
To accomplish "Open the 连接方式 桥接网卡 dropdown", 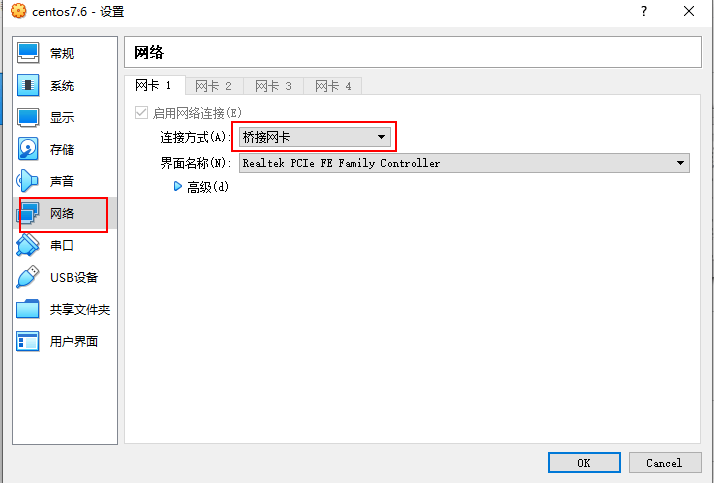I will [x=315, y=137].
